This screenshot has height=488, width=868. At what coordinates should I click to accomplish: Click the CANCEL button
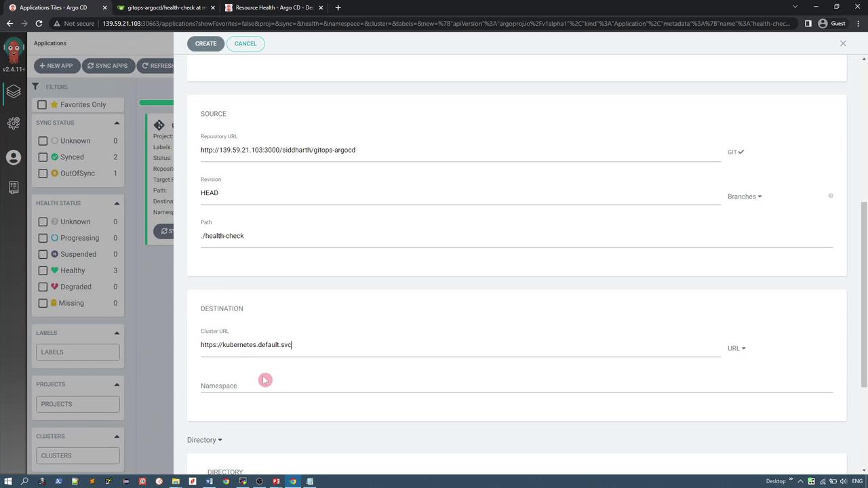pyautogui.click(x=245, y=43)
